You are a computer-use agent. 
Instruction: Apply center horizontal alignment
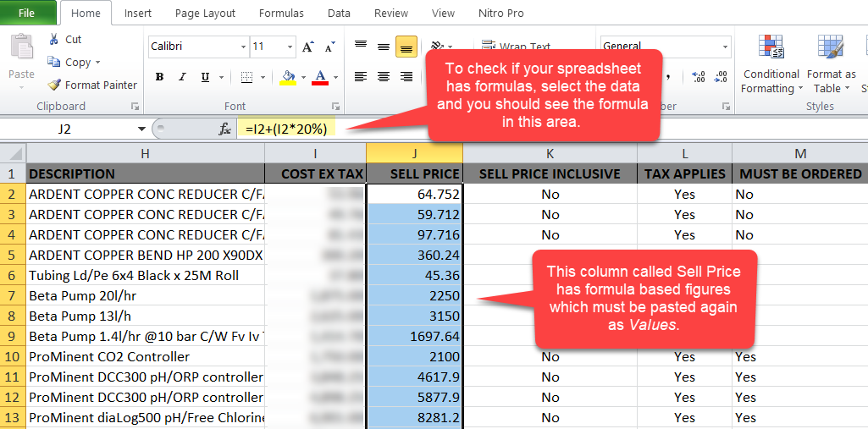coord(384,77)
